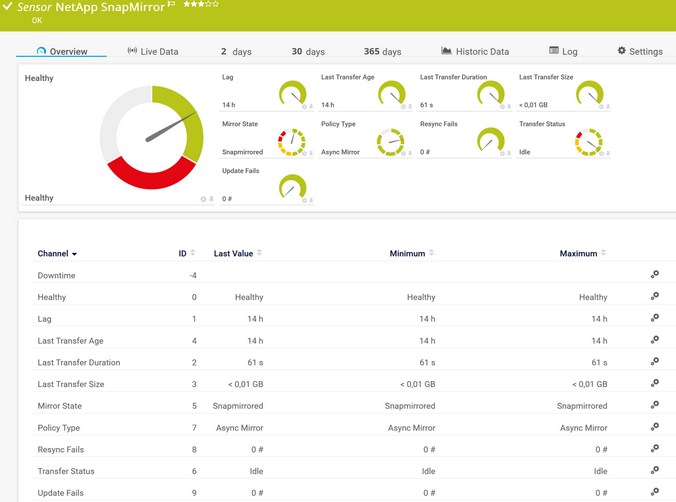The width and height of the screenshot is (676, 502).
Task: Click the gear icon in Mirror State row
Action: (x=654, y=405)
